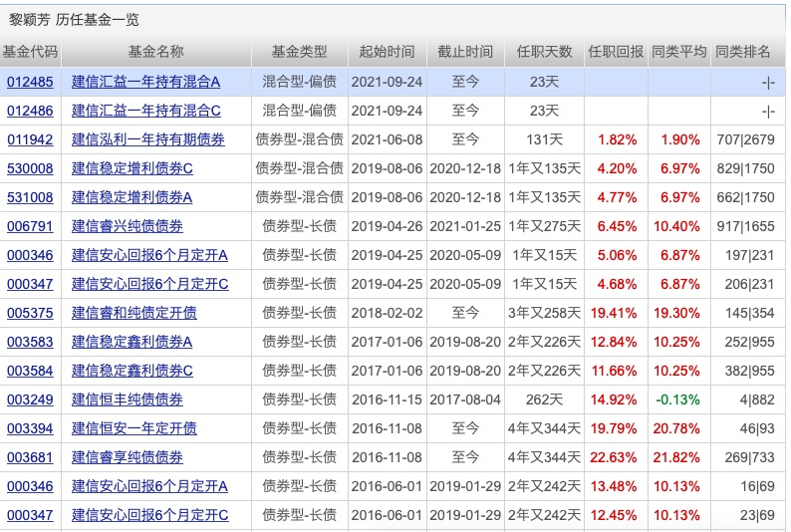Viewport: 791px width, 532px height.
Task: Click the 任职天数 column header
Action: pos(544,52)
